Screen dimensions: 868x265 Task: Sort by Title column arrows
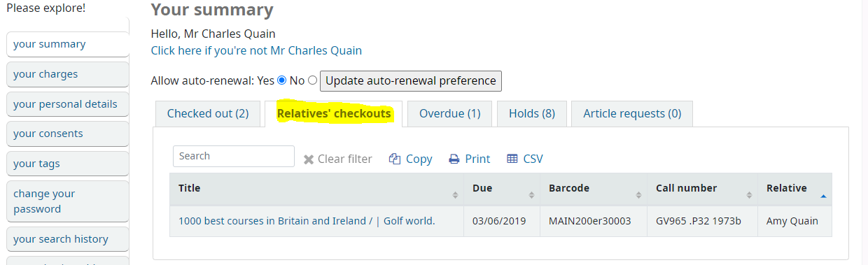point(455,195)
